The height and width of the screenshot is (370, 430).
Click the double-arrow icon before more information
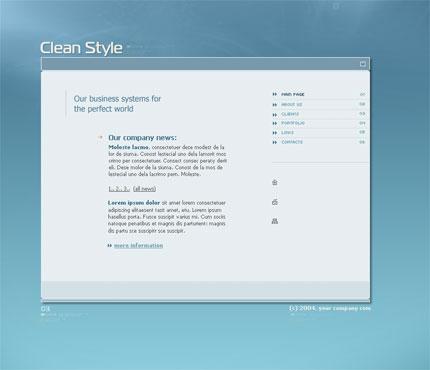point(110,246)
